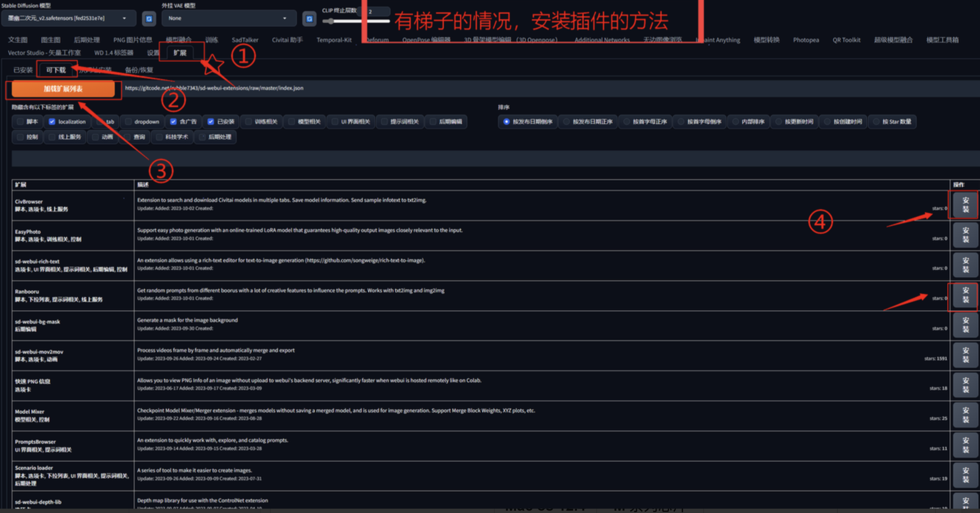Switch to the 可下载 tab

56,70
